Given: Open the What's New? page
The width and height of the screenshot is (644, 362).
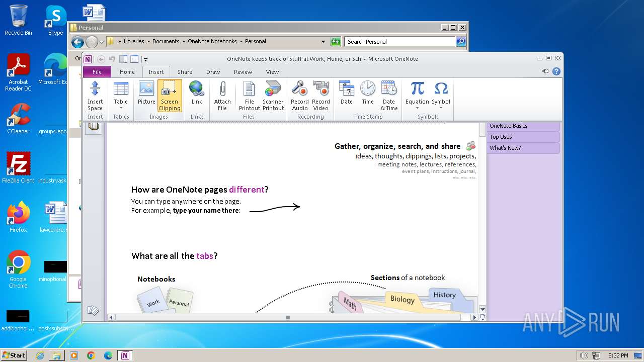Looking at the screenshot, I should (x=523, y=148).
